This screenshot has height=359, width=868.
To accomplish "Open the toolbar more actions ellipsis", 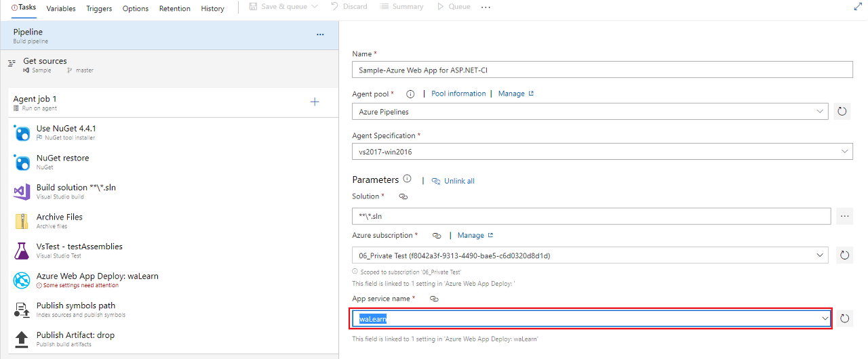I will (486, 7).
